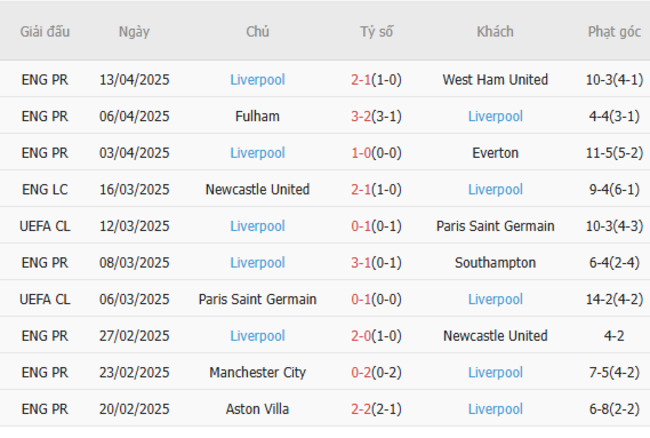Viewport: 650px width, 438px height.
Task: Click the "Phạt góc" column header
Action: pyautogui.click(x=613, y=32)
